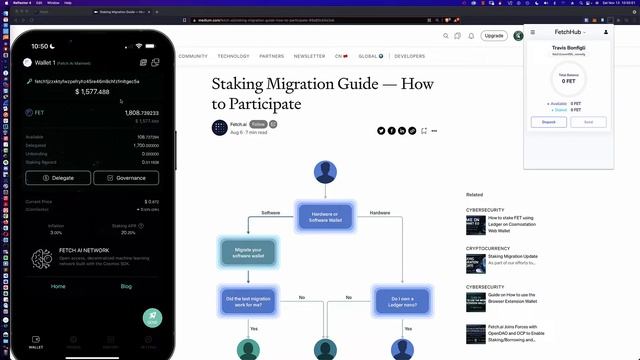Open a new browser tab with plus button

(x=157, y=12)
